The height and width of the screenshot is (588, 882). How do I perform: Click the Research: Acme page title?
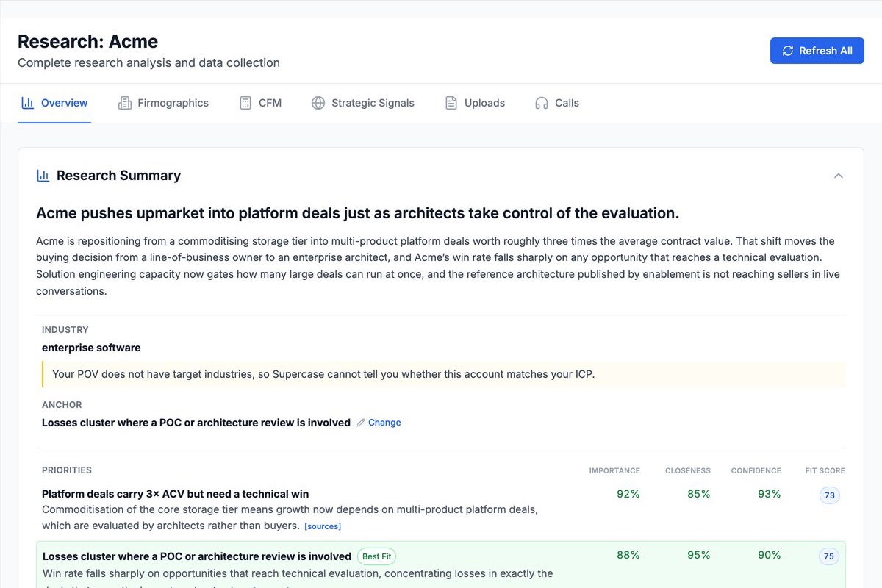[88, 41]
